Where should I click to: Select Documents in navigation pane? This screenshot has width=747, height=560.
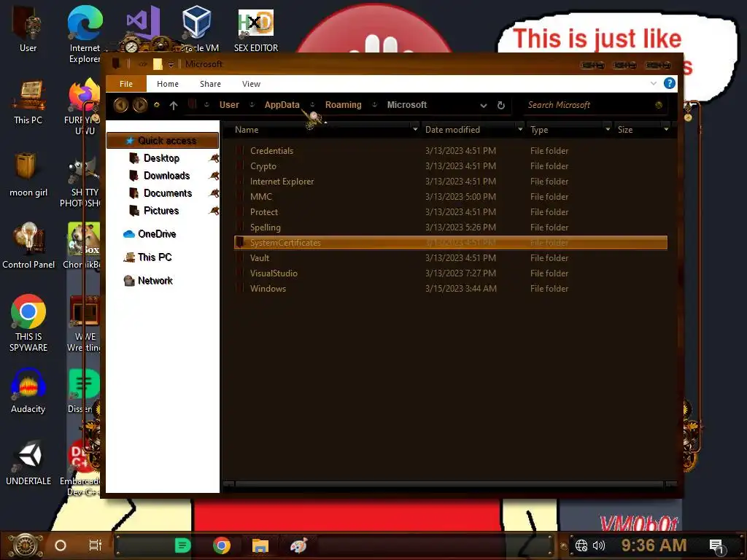coord(168,193)
